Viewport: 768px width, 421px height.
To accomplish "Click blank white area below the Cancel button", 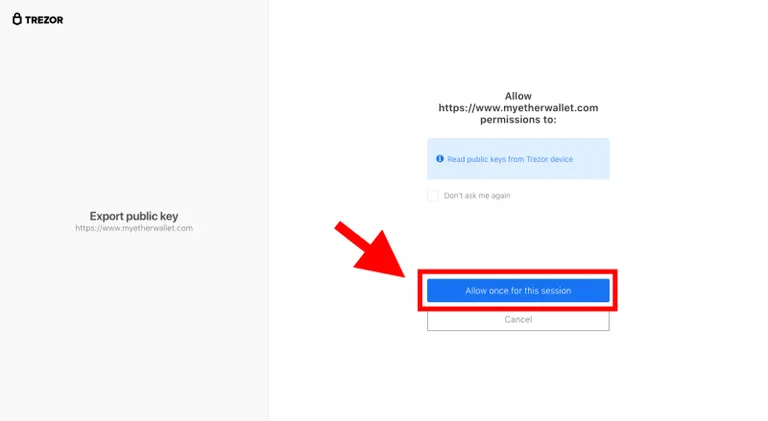I will point(518,377).
